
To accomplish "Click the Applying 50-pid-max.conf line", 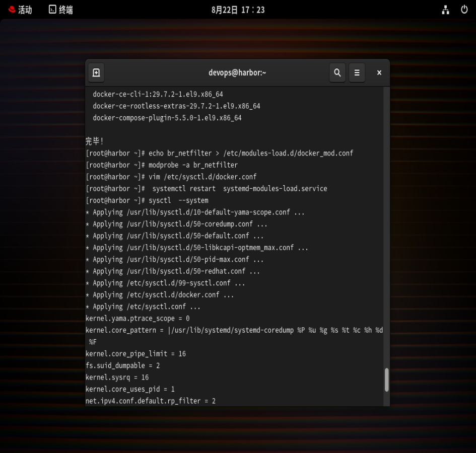I will [175, 260].
